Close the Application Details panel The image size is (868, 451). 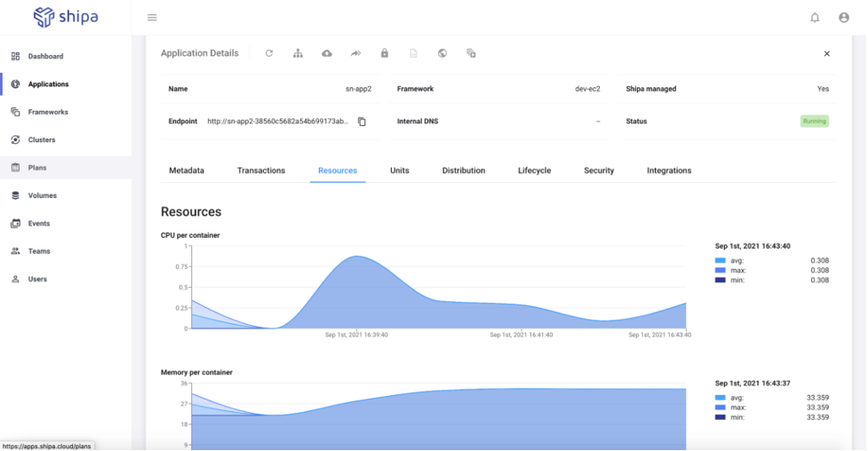point(826,53)
